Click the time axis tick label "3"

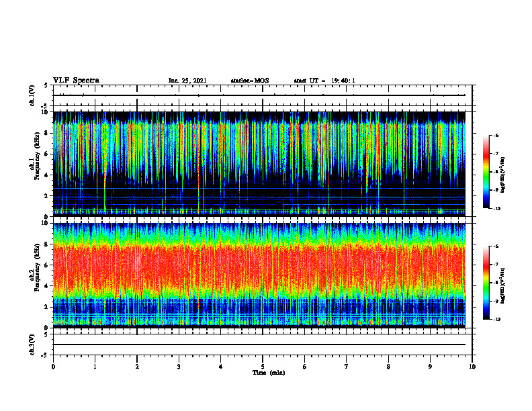coord(179,367)
